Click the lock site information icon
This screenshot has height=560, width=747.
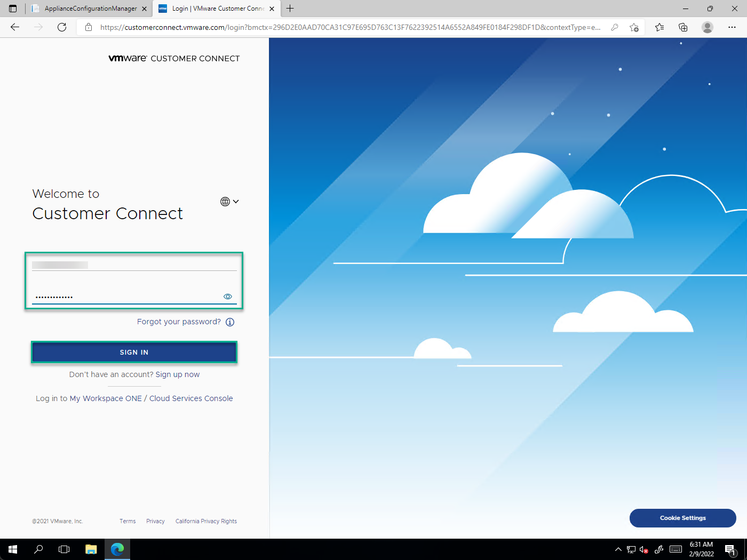[89, 27]
